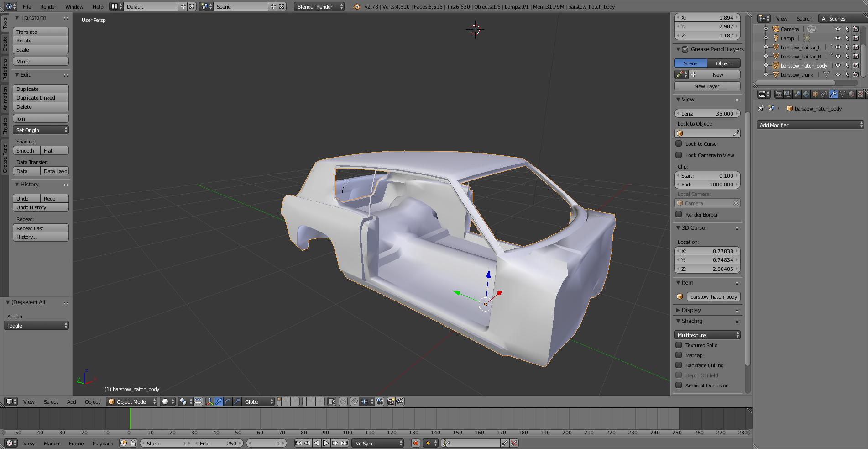868x449 pixels.
Task: Open the Object Mode selector dropdown
Action: tap(131, 401)
